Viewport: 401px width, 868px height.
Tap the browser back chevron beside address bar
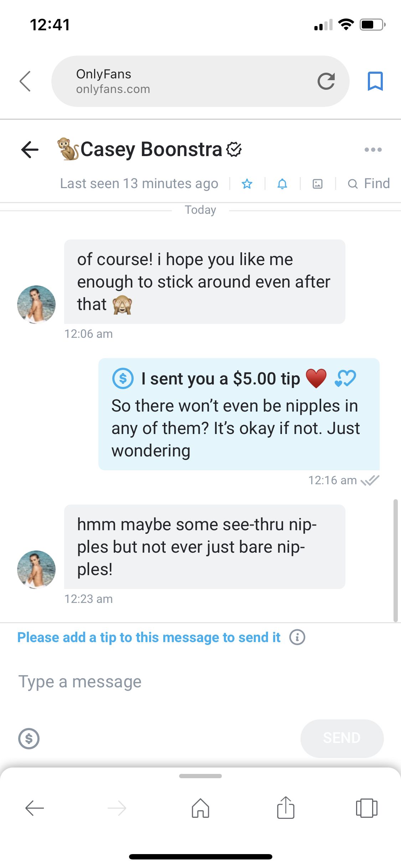(x=25, y=81)
